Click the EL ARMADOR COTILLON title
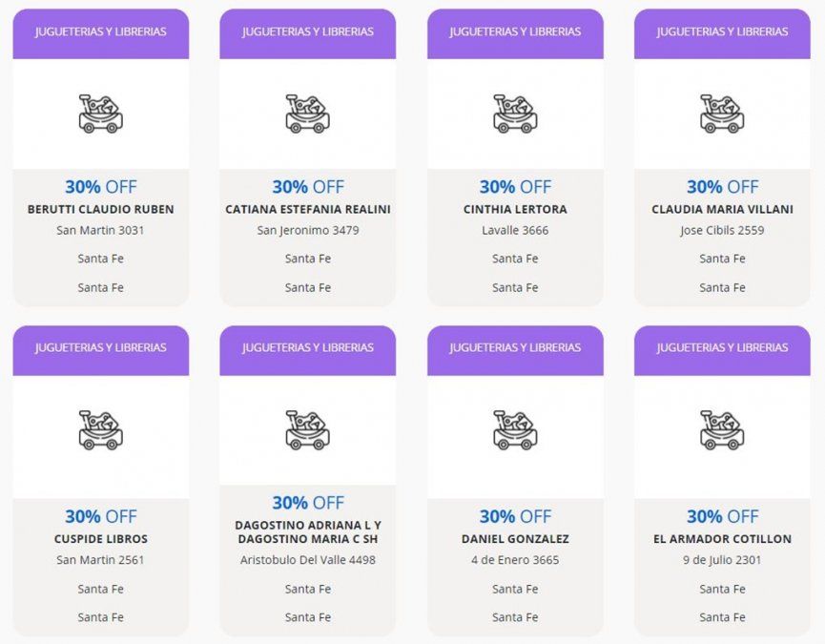Screen dimensions: 825x644 click(722, 539)
